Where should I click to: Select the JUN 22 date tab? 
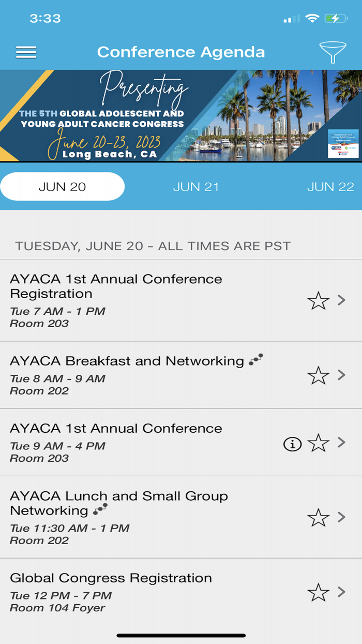pos(330,186)
